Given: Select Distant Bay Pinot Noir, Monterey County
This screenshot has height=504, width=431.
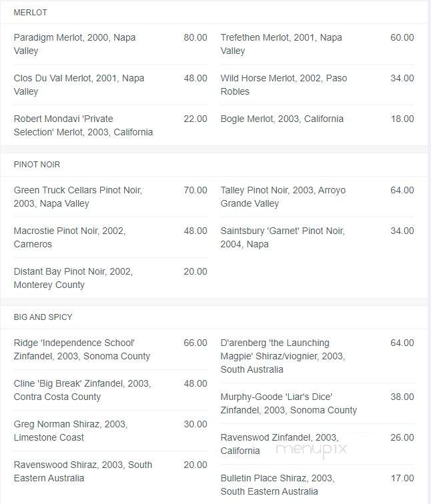Looking at the screenshot, I should [111, 278].
